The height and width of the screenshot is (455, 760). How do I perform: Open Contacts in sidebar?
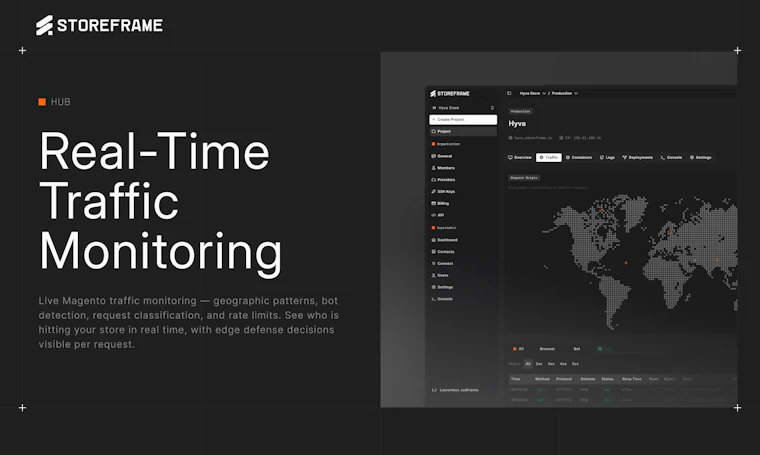[x=445, y=251]
